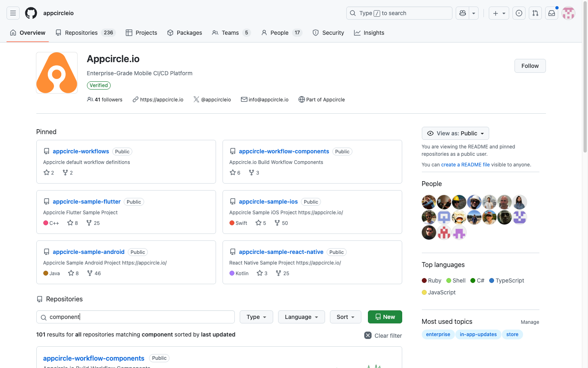Open the Pull requests icon in header
This screenshot has width=588, height=368.
pos(535,13)
